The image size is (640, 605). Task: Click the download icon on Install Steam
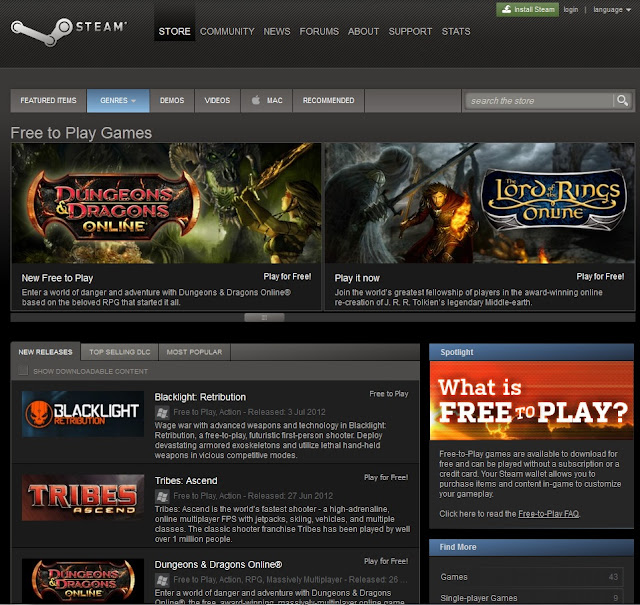(506, 9)
